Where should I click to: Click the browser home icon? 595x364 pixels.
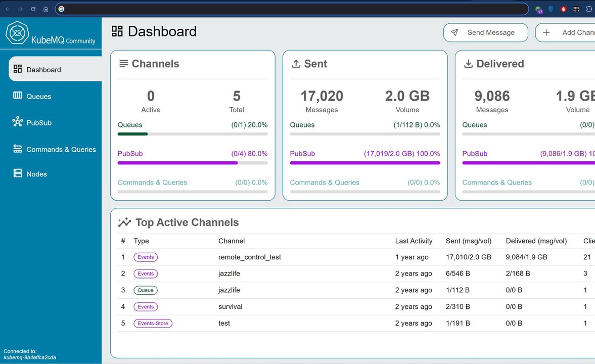[46, 9]
